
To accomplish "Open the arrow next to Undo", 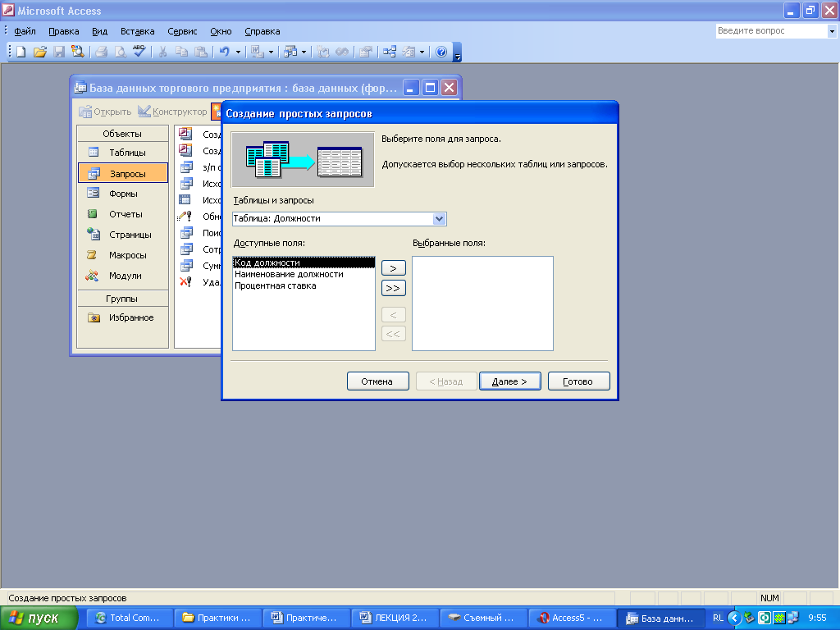I will [x=238, y=52].
